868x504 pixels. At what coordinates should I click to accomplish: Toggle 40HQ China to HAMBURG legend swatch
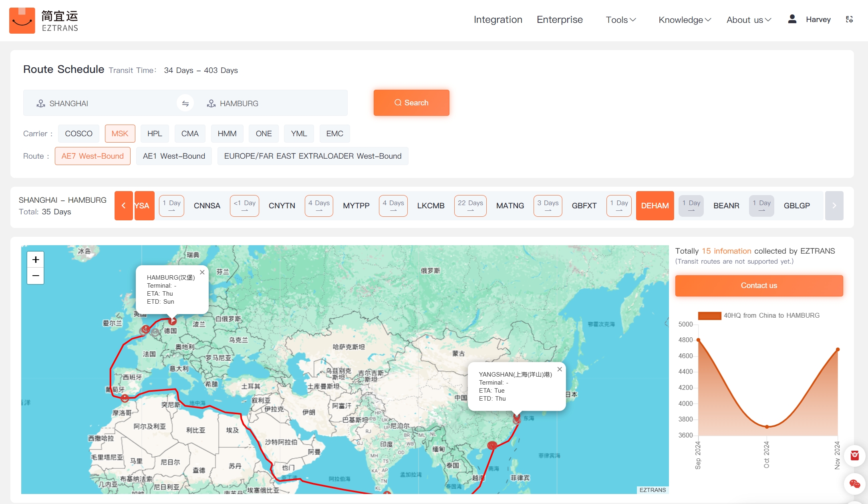709,316
